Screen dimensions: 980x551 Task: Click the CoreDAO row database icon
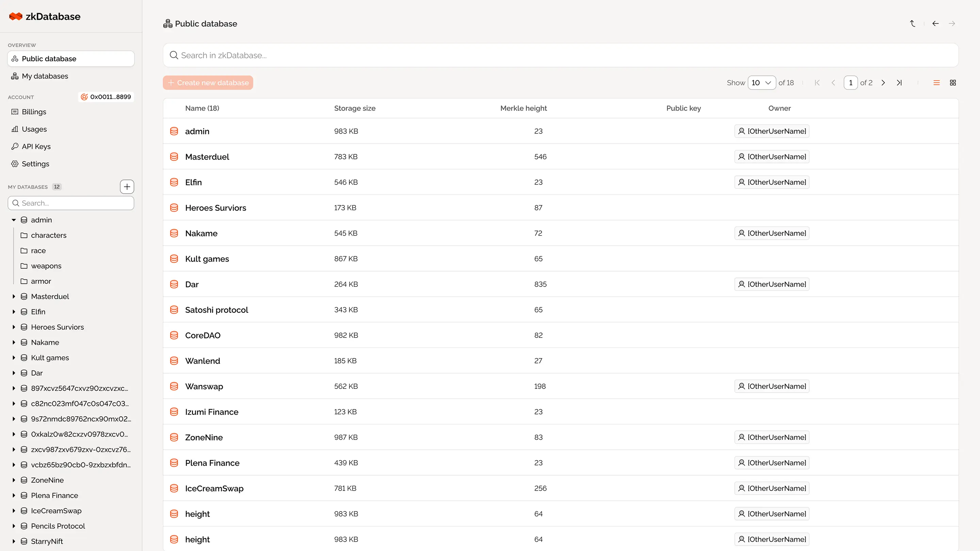pos(174,335)
